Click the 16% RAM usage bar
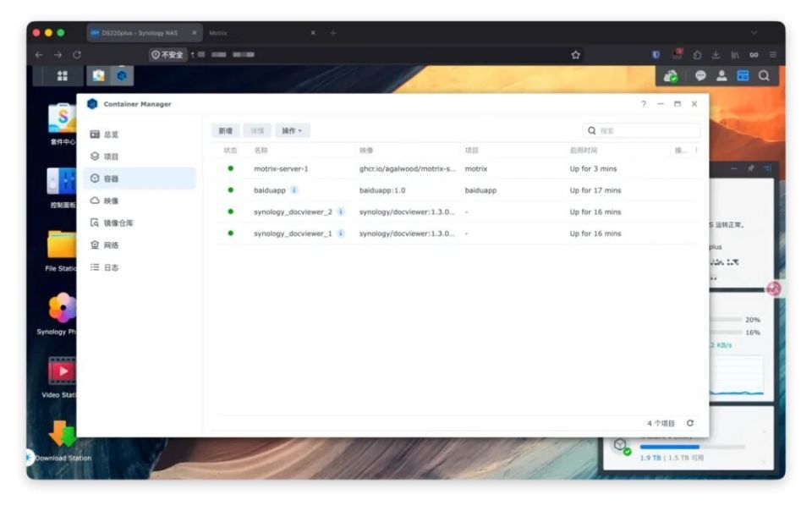 click(727, 332)
